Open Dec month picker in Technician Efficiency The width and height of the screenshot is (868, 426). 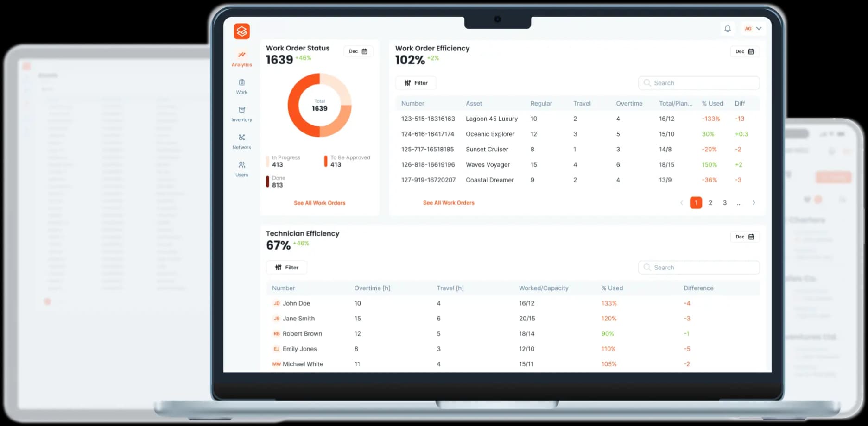pyautogui.click(x=744, y=237)
